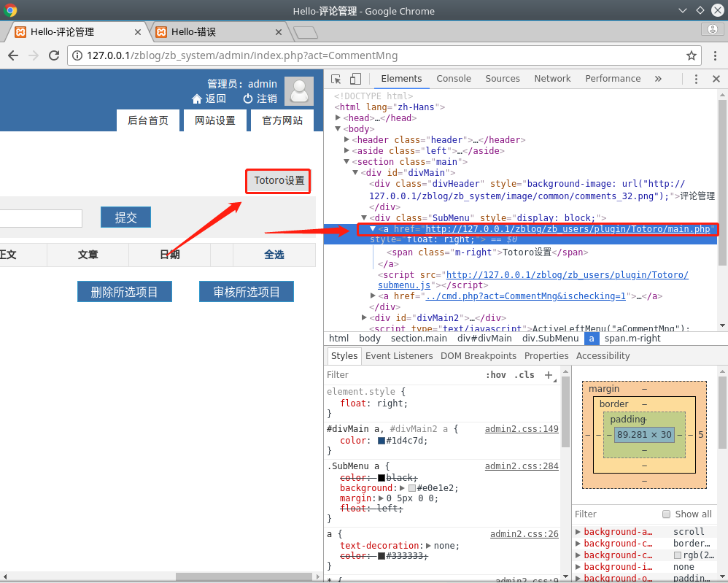Expand the head element node

pyautogui.click(x=338, y=117)
